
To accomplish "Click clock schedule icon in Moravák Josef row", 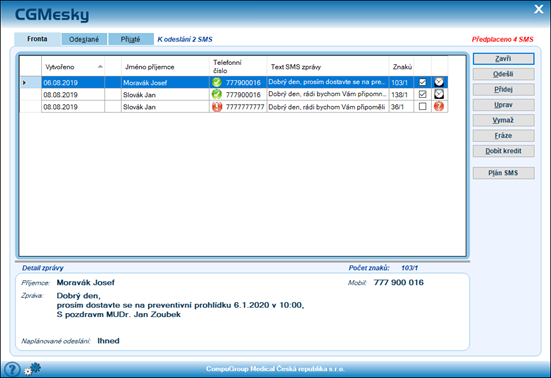I will click(439, 82).
